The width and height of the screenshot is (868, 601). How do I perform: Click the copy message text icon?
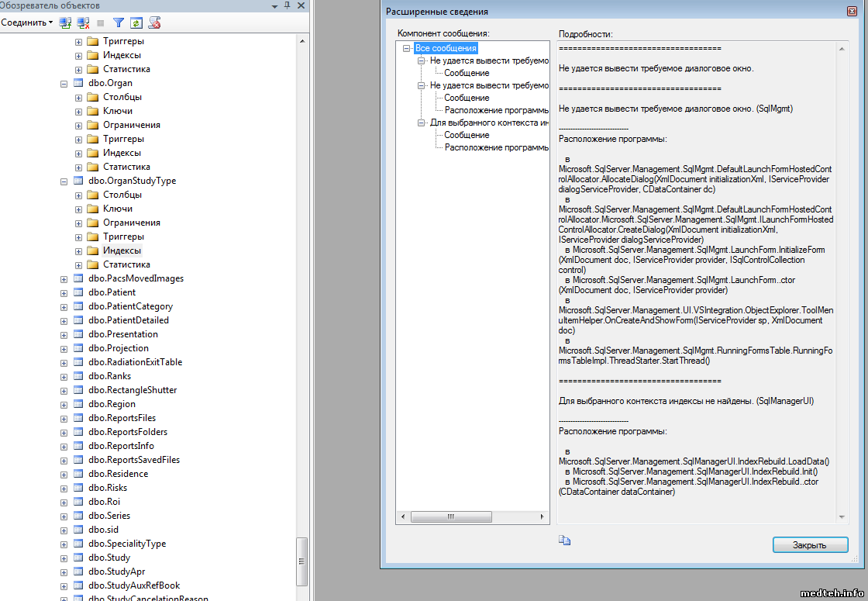[564, 541]
